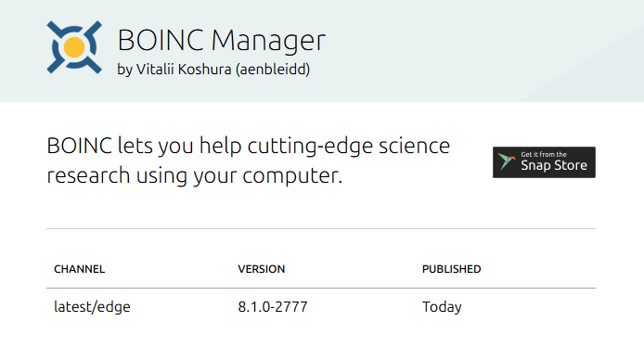Select the latest/edge channel cell
Image resolution: width=644 pixels, height=360 pixels.
[92, 307]
